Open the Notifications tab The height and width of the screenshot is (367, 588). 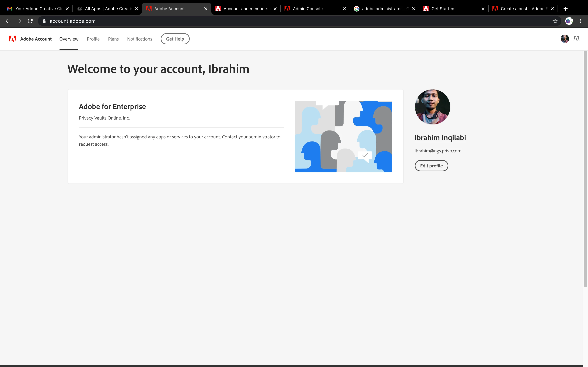139,39
